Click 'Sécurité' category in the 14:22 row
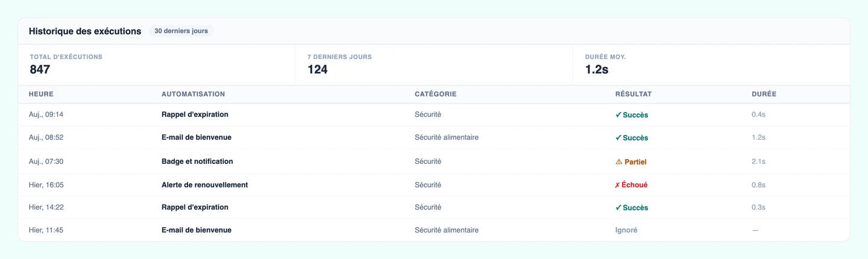The height and width of the screenshot is (259, 868). [x=428, y=207]
